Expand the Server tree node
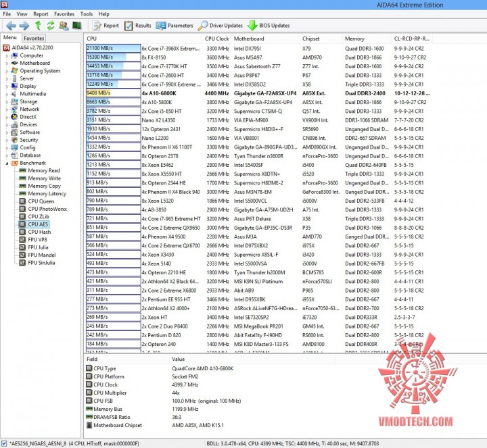 [7, 79]
